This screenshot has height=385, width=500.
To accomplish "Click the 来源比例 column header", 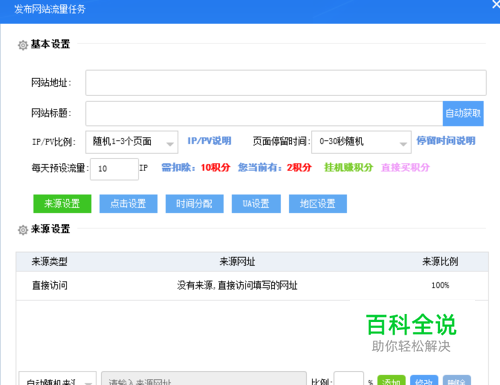I will tap(440, 262).
